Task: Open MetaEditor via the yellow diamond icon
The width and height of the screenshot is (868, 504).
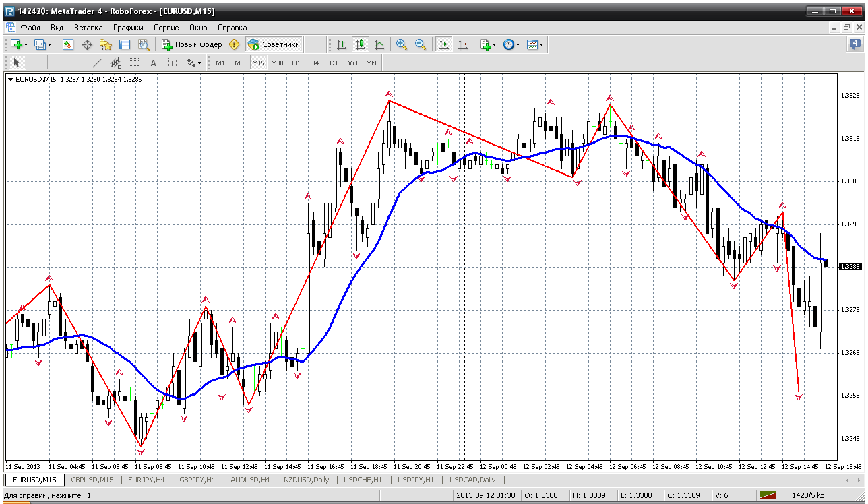Action: (x=234, y=44)
